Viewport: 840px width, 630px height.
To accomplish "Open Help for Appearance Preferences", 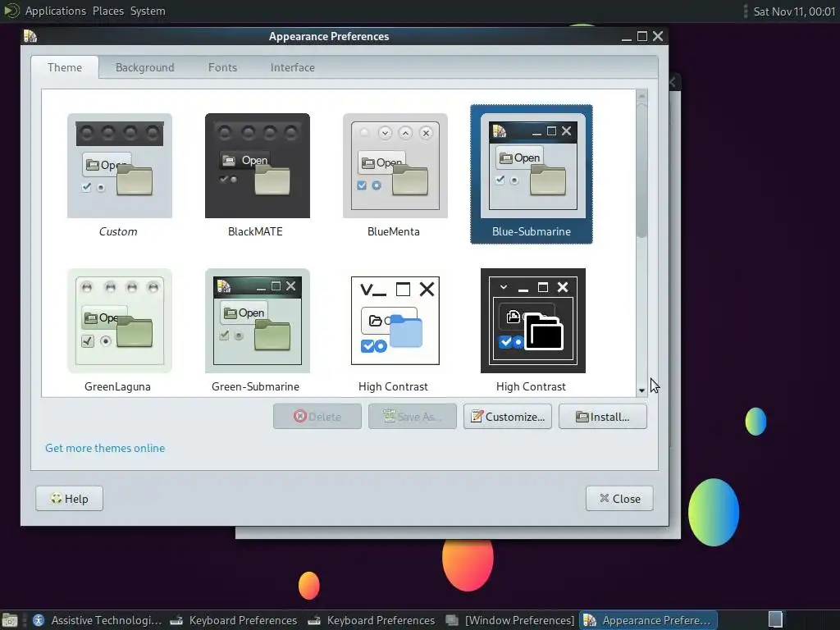I will (69, 498).
